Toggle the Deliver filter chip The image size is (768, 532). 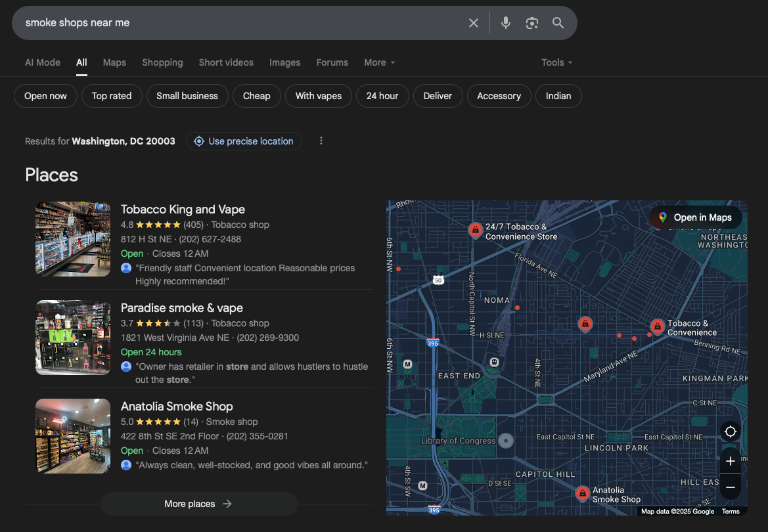(438, 96)
